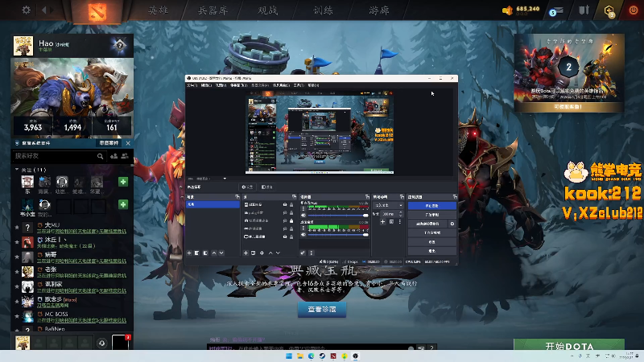Click 可领取奖励 claim reward banner button
Viewport: 644px width, 362px height.
[x=568, y=107]
